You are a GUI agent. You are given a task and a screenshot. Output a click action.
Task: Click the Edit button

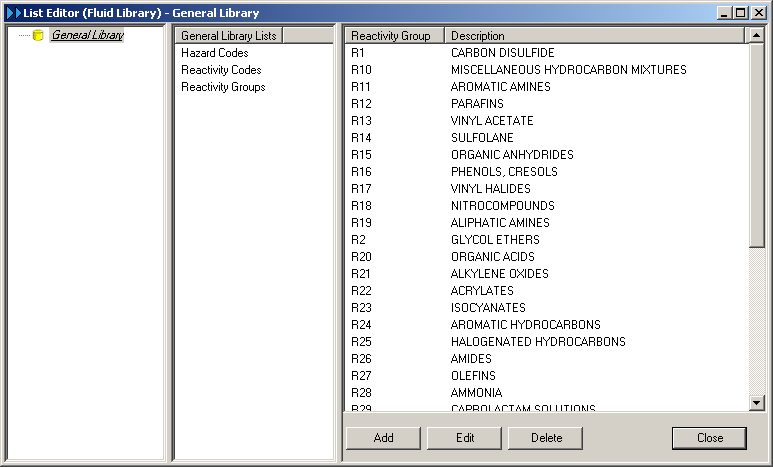tap(464, 438)
